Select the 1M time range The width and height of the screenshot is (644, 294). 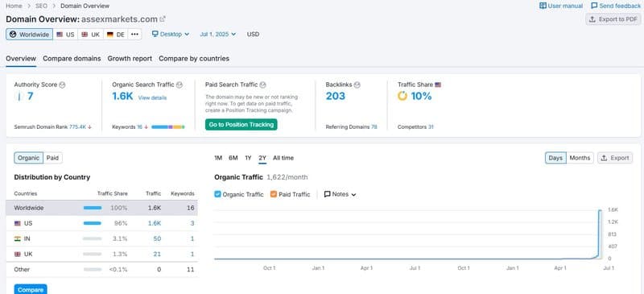pos(218,158)
